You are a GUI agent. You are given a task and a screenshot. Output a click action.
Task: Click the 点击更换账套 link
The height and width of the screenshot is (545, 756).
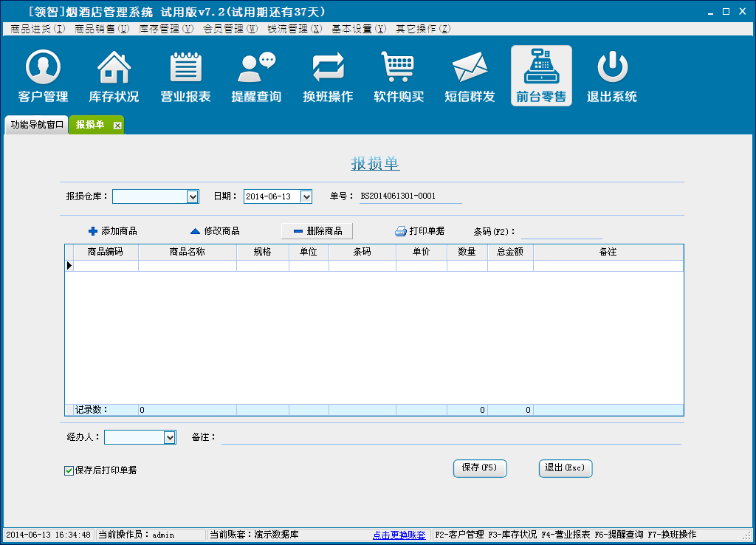click(x=399, y=535)
